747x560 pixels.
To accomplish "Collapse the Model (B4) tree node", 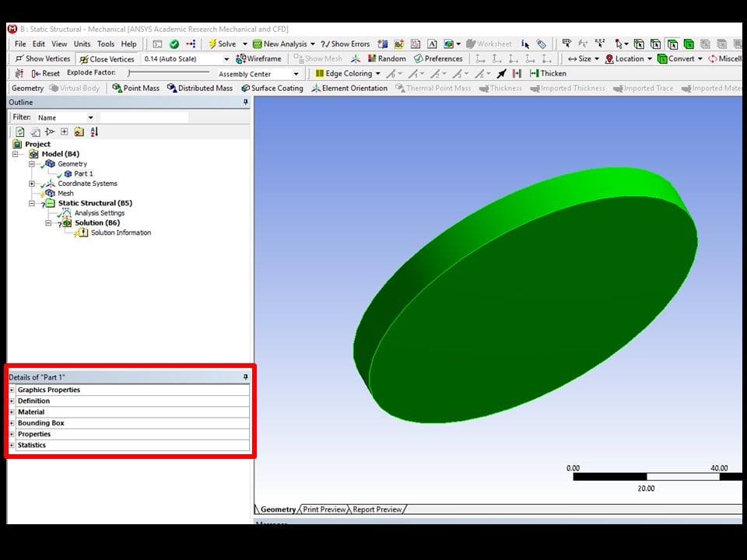I will 16,154.
